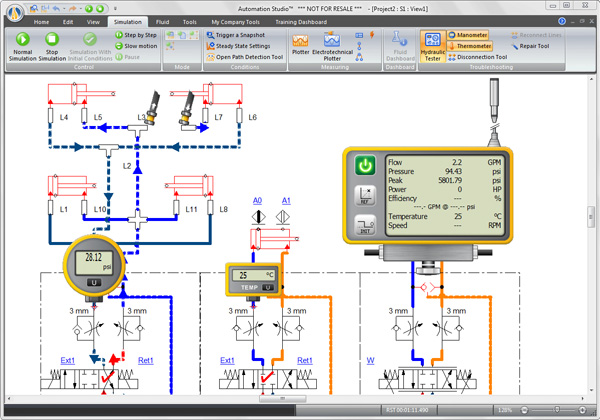Click green stop icon in quick access toolbar
Image resolution: width=600 pixels, height=420 pixels.
pyautogui.click(x=100, y=8)
